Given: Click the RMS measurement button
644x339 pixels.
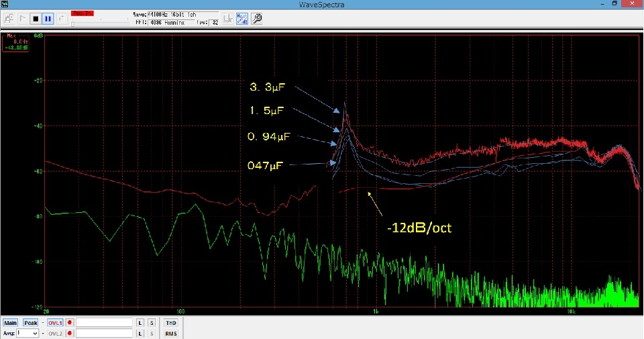Looking at the screenshot, I should (x=170, y=333).
